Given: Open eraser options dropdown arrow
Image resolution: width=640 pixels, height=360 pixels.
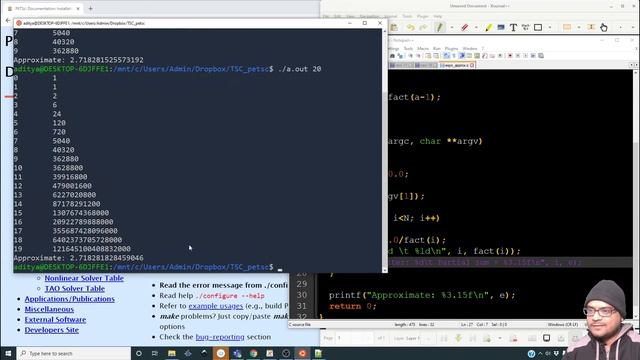Looking at the screenshot, I should click(476, 28).
